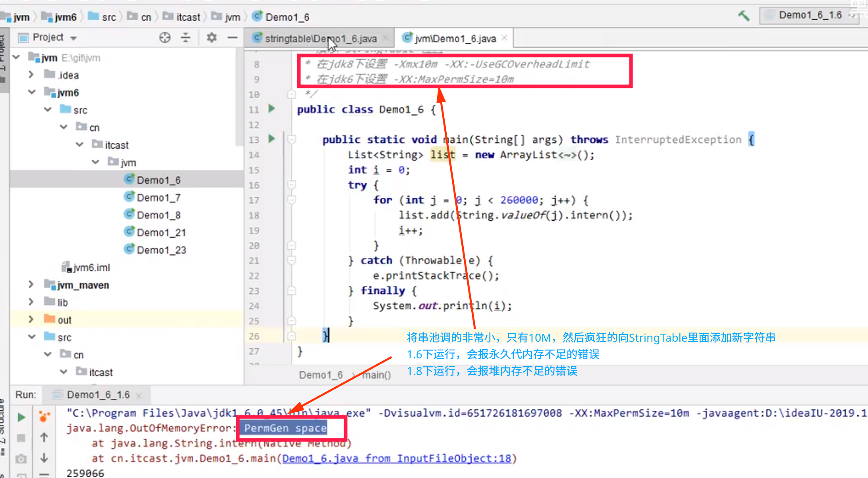Close the stringtable\Demo1_6.java tab

[384, 38]
